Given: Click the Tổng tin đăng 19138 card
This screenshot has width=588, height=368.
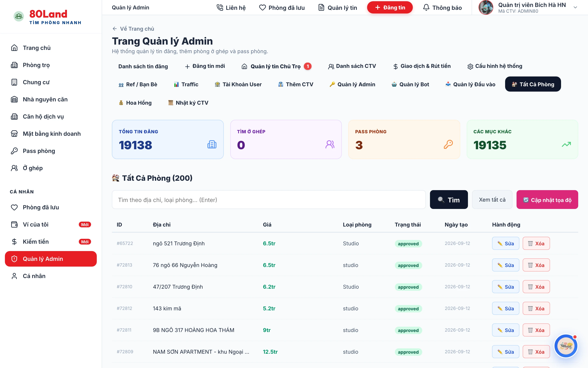Looking at the screenshot, I should pos(168,139).
